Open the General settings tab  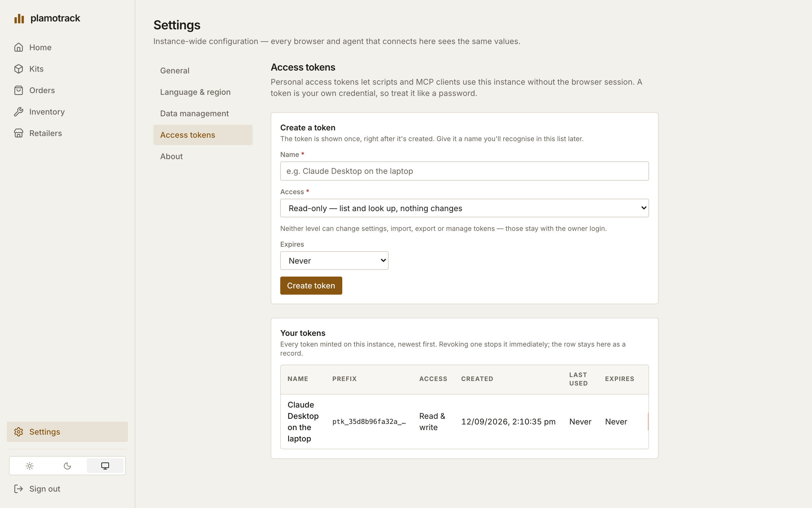pyautogui.click(x=203, y=71)
